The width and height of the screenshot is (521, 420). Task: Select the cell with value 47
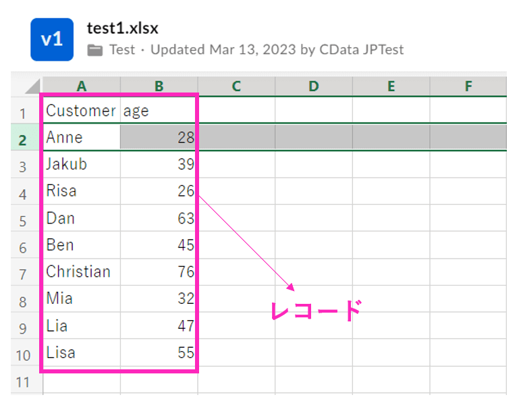point(159,326)
